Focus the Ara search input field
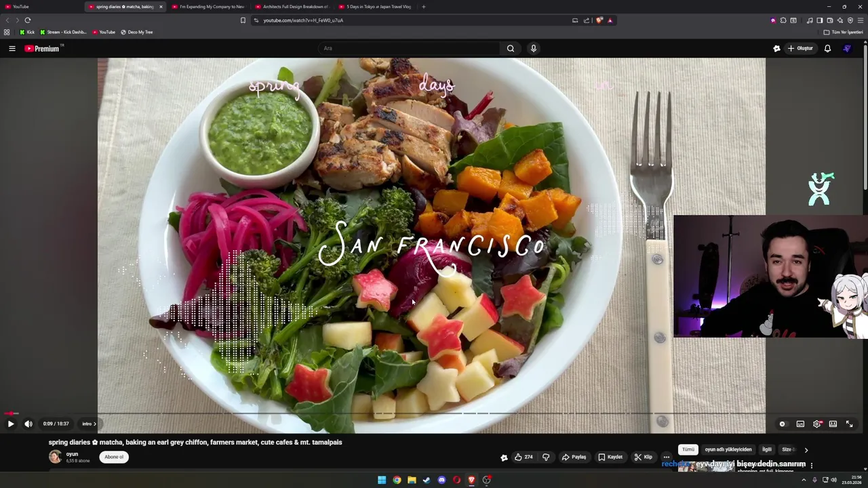 [410, 48]
